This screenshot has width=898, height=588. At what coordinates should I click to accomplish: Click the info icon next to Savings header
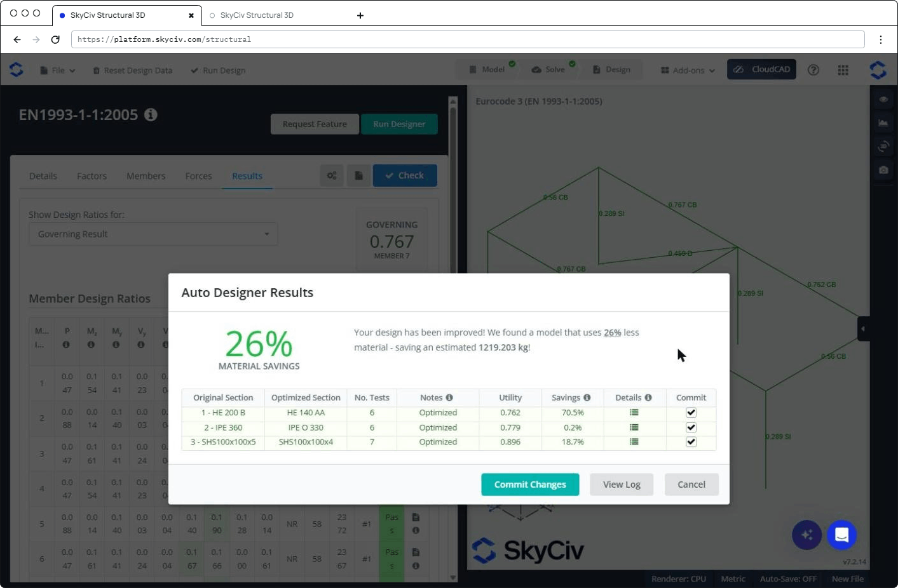tap(587, 398)
